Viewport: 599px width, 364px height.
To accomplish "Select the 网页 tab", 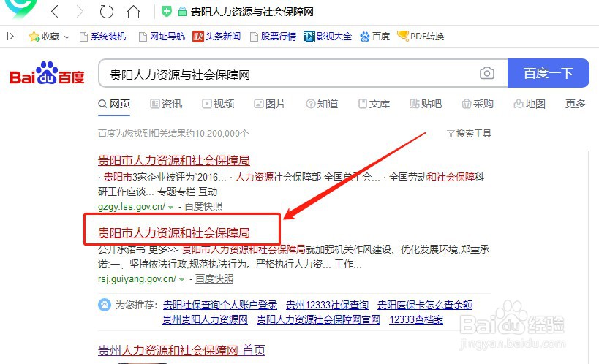I will click(114, 104).
